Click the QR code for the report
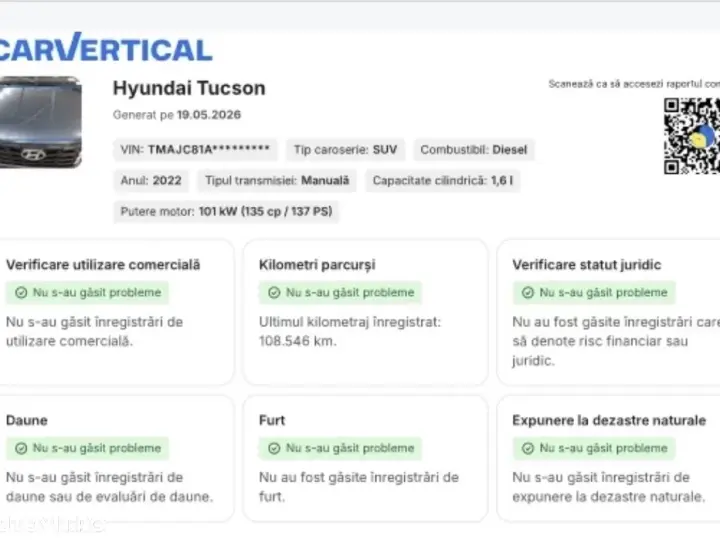 pyautogui.click(x=692, y=136)
